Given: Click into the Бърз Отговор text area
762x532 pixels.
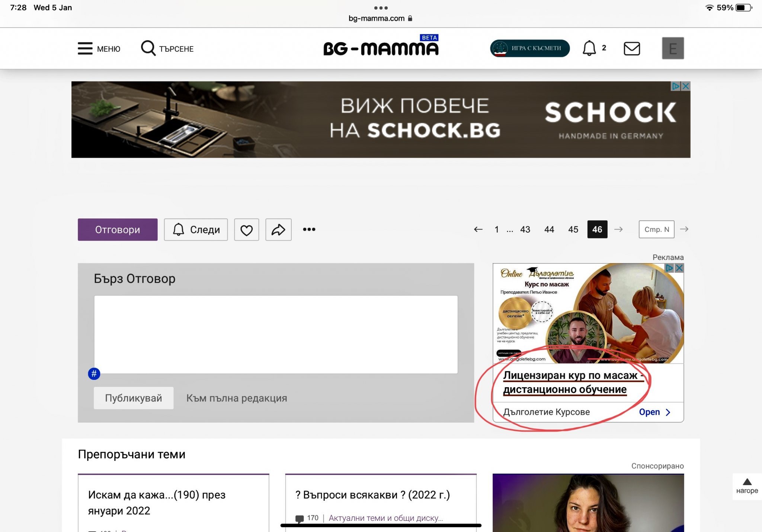Looking at the screenshot, I should (x=275, y=334).
